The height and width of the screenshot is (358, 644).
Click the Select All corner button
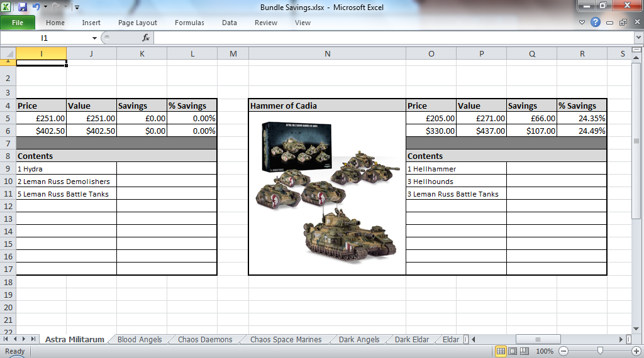tap(8, 53)
